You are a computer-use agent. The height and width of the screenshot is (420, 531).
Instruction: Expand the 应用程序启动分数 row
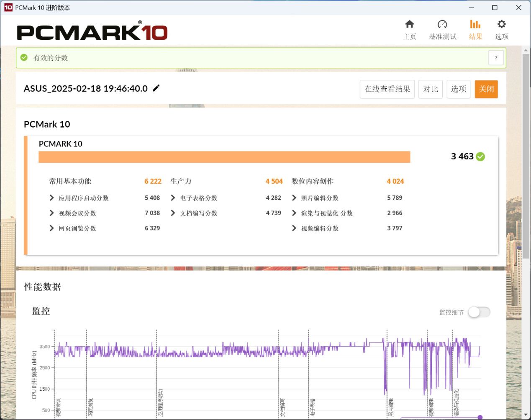click(x=52, y=198)
